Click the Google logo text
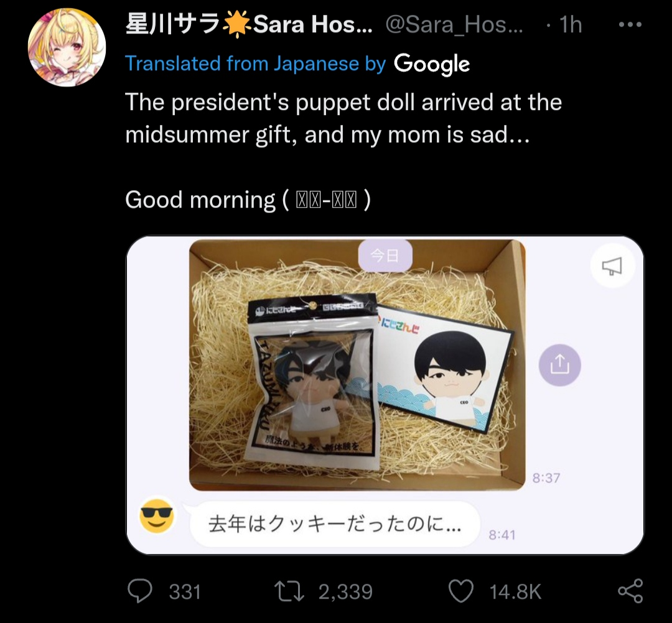Viewport: 672px width, 623px height. pyautogui.click(x=432, y=64)
